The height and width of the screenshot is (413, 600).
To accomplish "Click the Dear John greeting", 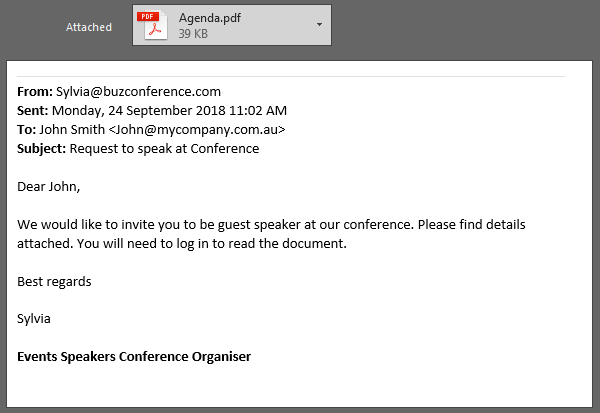I will click(48, 187).
